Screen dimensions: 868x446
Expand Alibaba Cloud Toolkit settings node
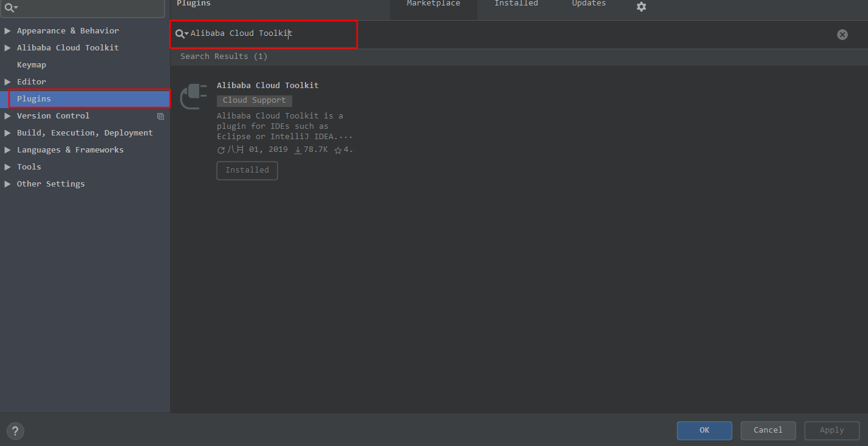(x=7, y=48)
